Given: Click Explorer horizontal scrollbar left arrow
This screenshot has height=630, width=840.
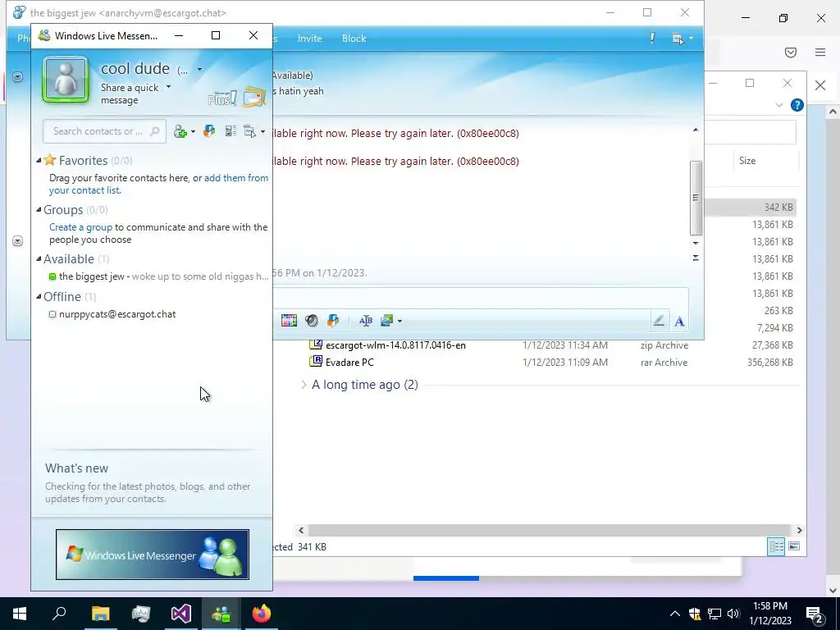Looking at the screenshot, I should pyautogui.click(x=301, y=531).
